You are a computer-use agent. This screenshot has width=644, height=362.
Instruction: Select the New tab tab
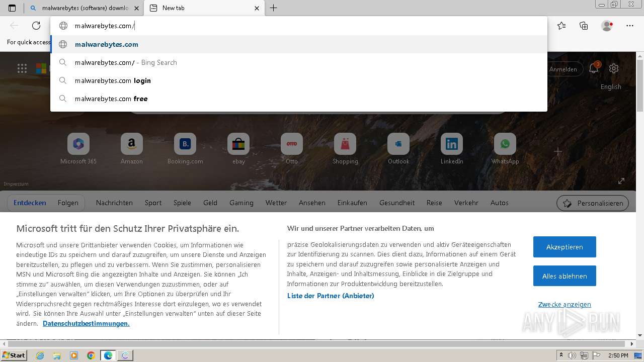[x=204, y=8]
